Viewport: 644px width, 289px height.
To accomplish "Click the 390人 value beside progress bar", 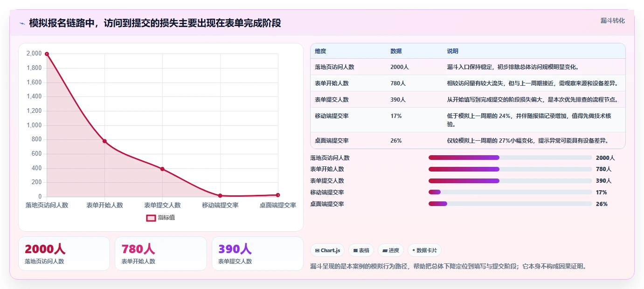I will (x=603, y=181).
